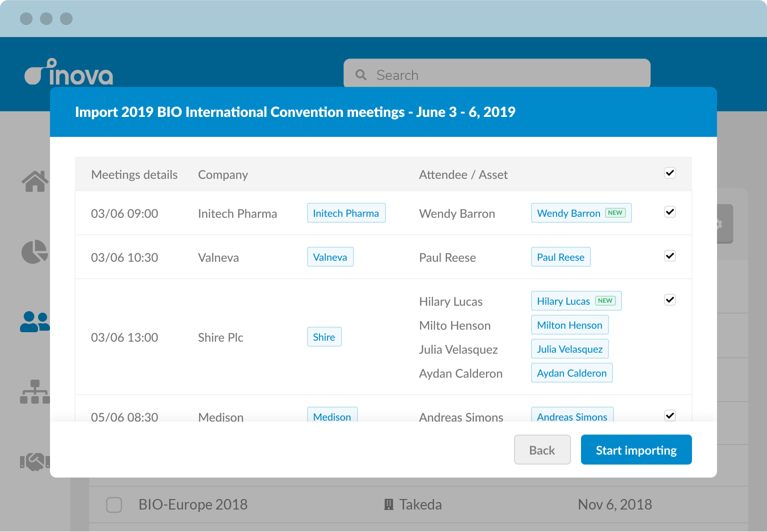Click the Paul Reese attendee tag
This screenshot has width=767, height=532.
coord(560,257)
